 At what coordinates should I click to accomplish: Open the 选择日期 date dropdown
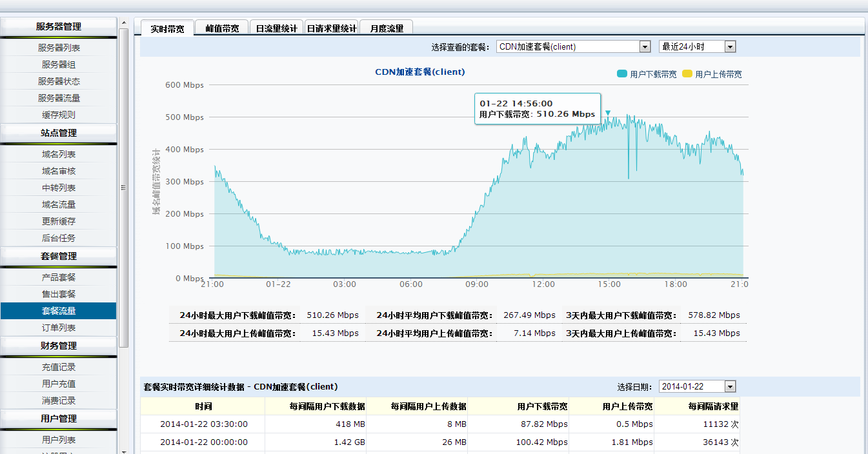click(x=697, y=386)
